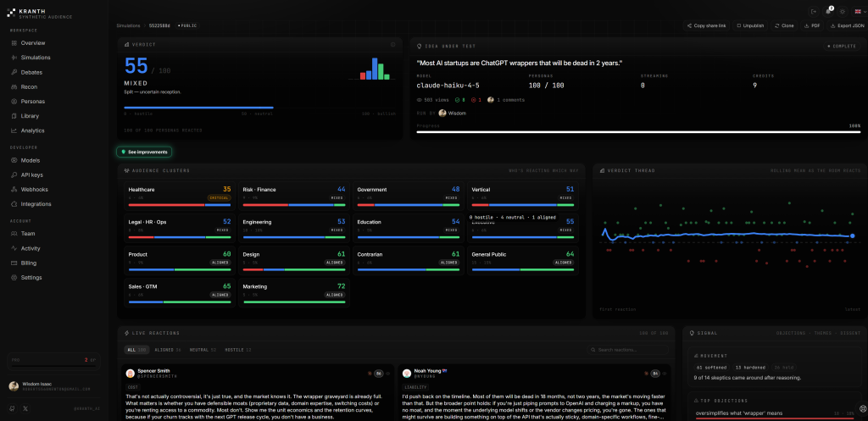Click the views eye icon under Idea Under Test
The height and width of the screenshot is (421, 868).
(x=419, y=100)
